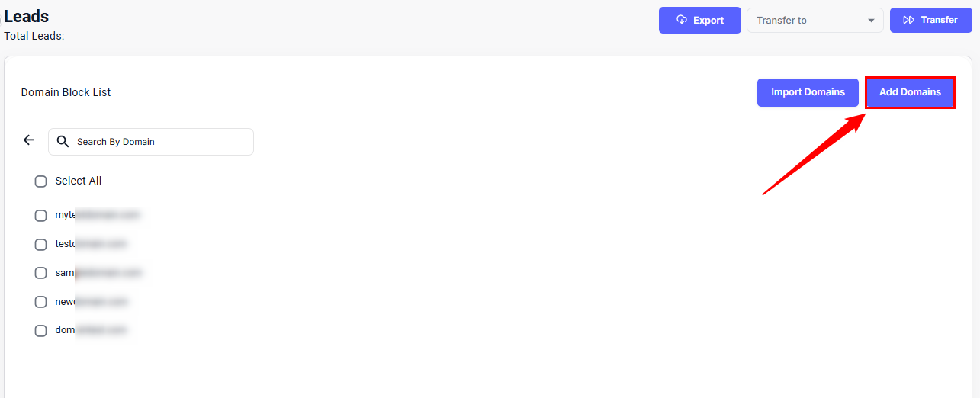Click the 'Transfer to' dropdown arrow
980x398 pixels.
pyautogui.click(x=871, y=21)
